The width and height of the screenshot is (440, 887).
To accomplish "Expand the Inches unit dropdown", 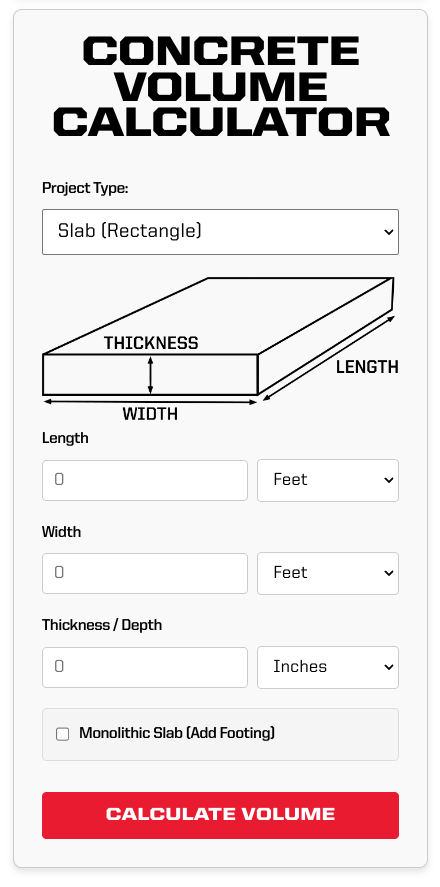I will tap(328, 667).
